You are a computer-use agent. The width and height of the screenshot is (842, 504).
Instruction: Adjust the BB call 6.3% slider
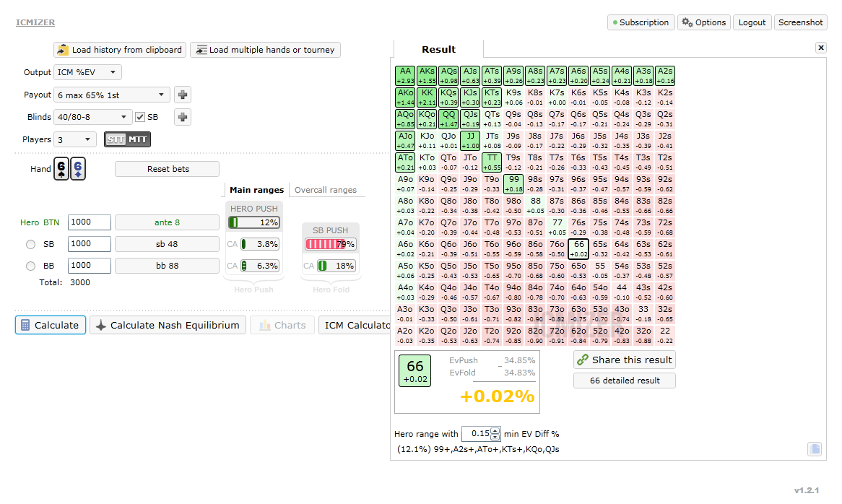[260, 266]
